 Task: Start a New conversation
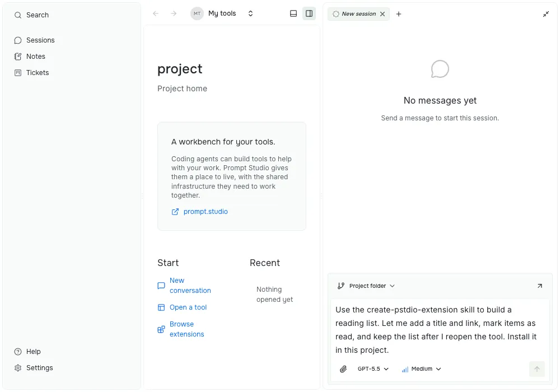coord(190,286)
